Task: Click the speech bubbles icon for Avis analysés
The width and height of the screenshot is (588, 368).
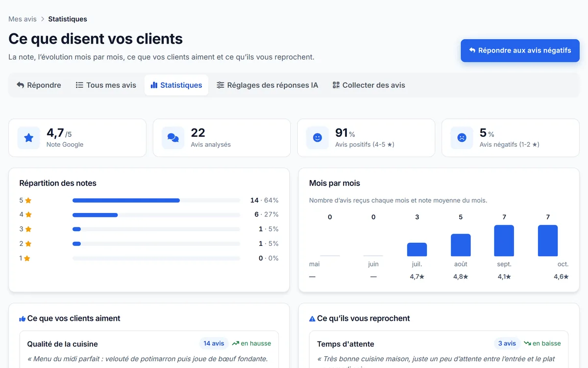Action: coord(173,138)
